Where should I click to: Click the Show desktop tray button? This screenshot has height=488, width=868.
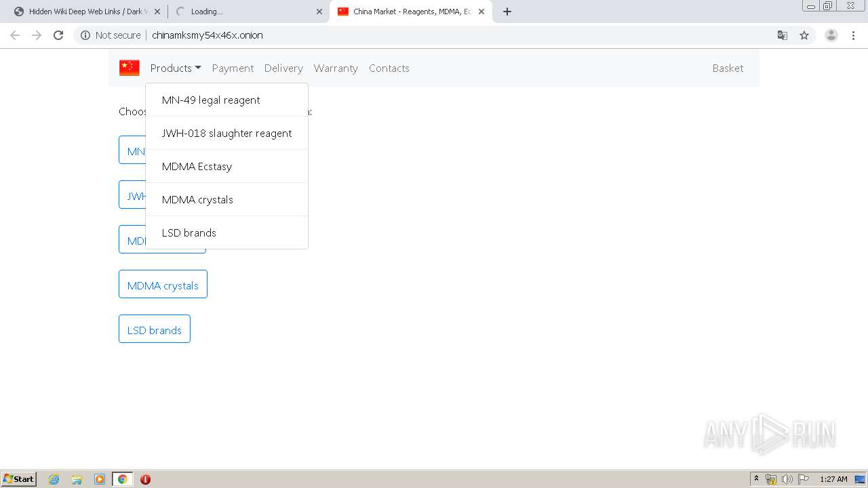coord(861,479)
